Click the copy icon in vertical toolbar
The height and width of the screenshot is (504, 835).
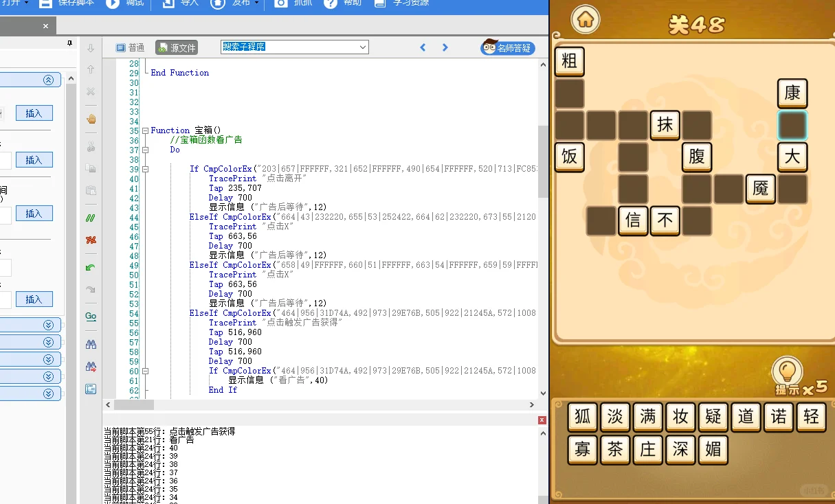point(91,168)
